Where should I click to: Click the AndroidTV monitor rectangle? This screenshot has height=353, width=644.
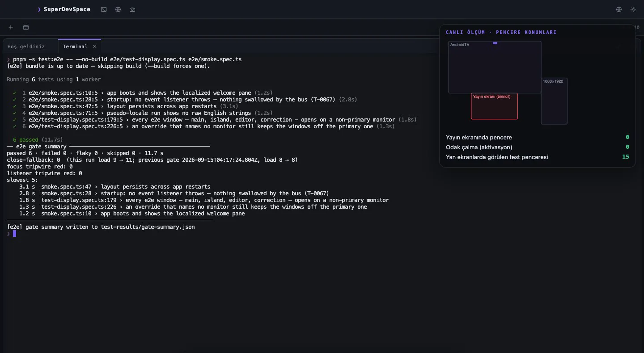coord(495,67)
